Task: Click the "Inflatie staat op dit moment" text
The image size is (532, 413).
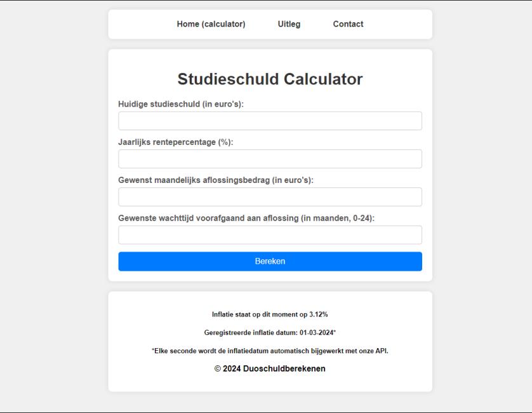Action: 255,315
